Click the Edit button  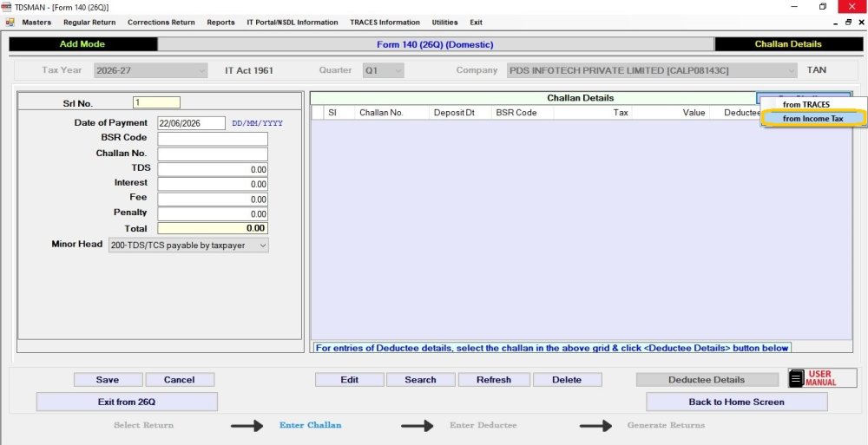tap(349, 380)
